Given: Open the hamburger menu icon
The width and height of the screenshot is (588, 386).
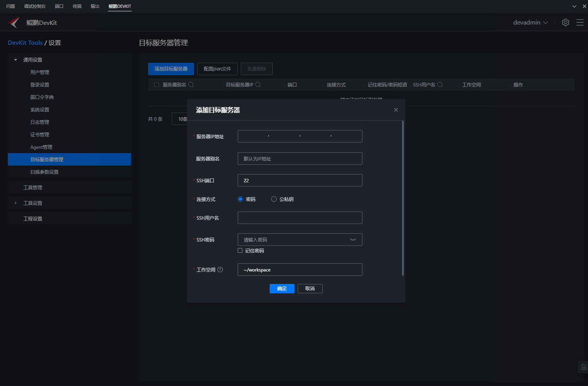Looking at the screenshot, I should pos(580,23).
